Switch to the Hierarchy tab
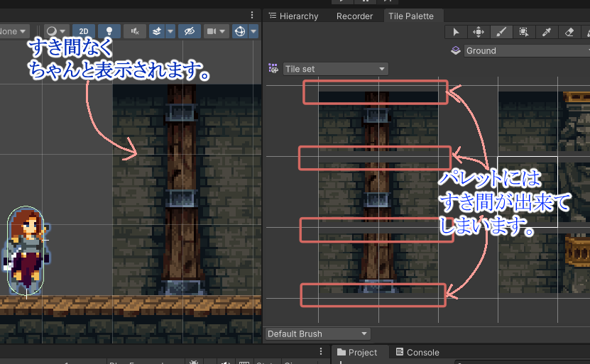The image size is (590, 364). [293, 16]
